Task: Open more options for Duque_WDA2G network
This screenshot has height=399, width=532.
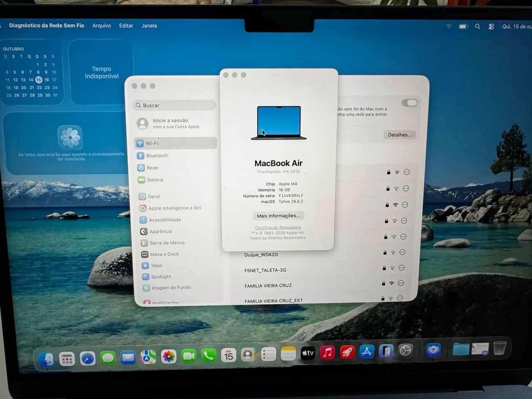Action: click(402, 252)
